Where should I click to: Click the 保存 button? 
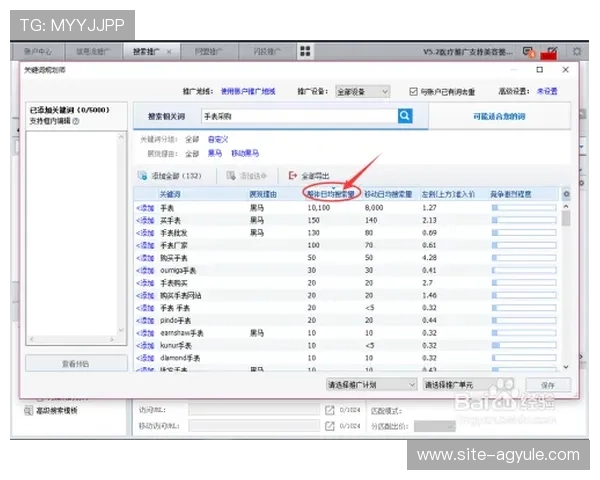[548, 385]
